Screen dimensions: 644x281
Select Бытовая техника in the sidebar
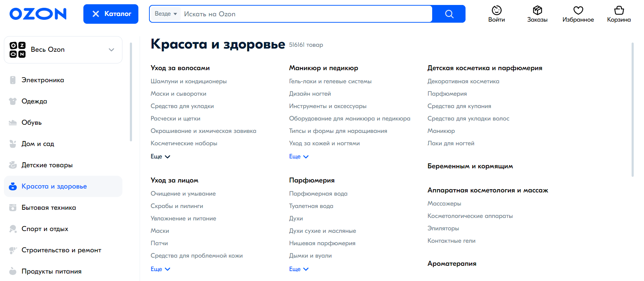pos(63,208)
